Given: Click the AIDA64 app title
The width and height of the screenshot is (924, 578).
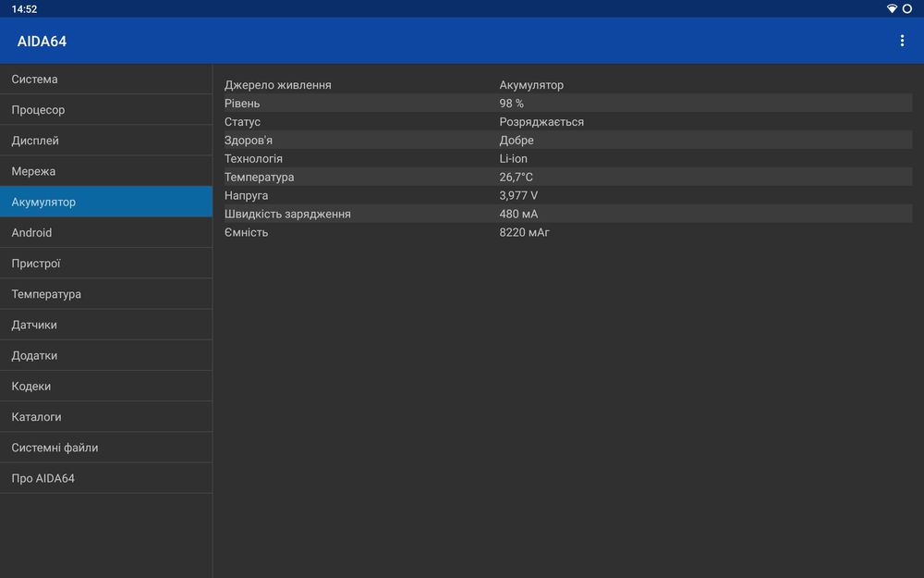Looking at the screenshot, I should click(x=42, y=42).
